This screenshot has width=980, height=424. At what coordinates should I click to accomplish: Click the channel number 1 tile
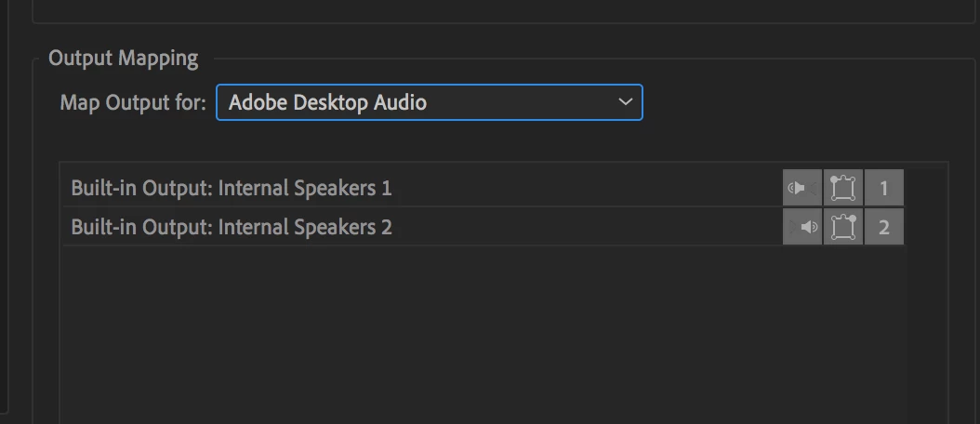pyautogui.click(x=883, y=188)
